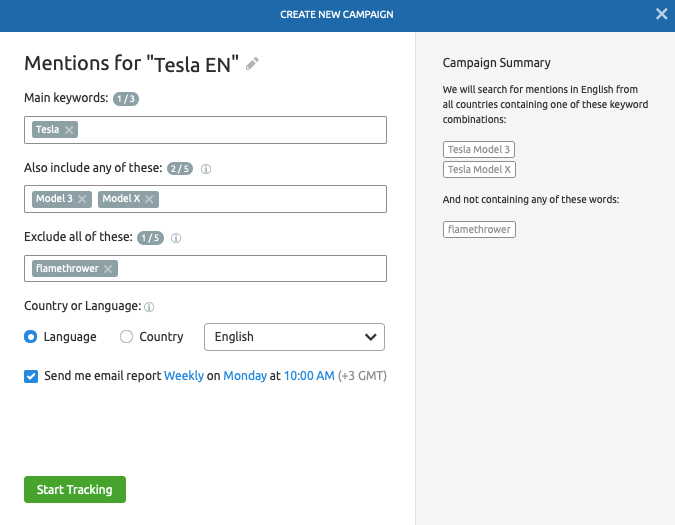Click the 1/5 exclude counter badge

[x=150, y=238]
